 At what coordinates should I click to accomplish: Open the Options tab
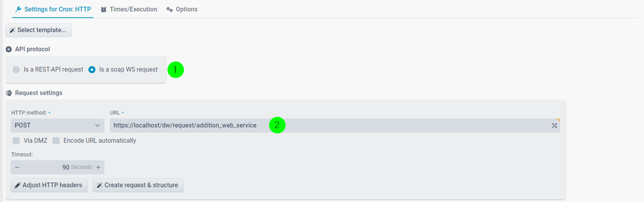tap(182, 9)
